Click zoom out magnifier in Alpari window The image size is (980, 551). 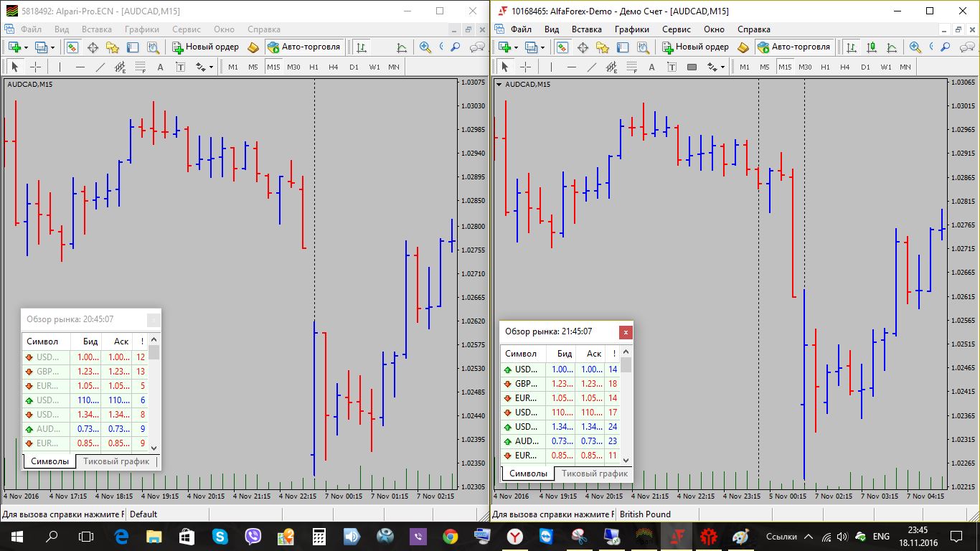(443, 47)
